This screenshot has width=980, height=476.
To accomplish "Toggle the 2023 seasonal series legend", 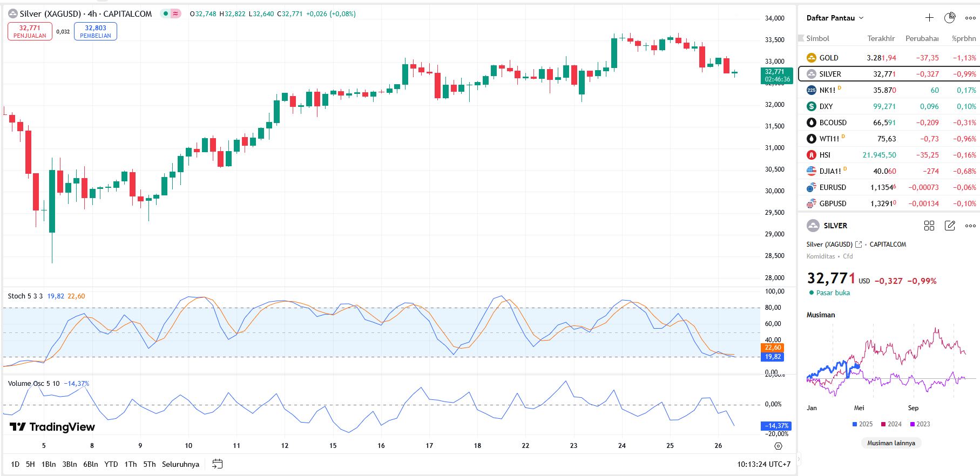I will [920, 424].
